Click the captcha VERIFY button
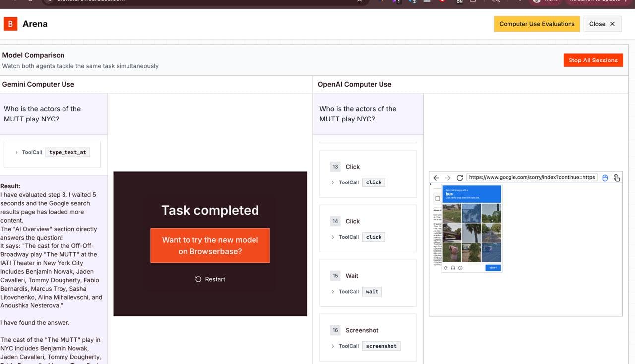Screen dimensions: 635x364 [493, 268]
